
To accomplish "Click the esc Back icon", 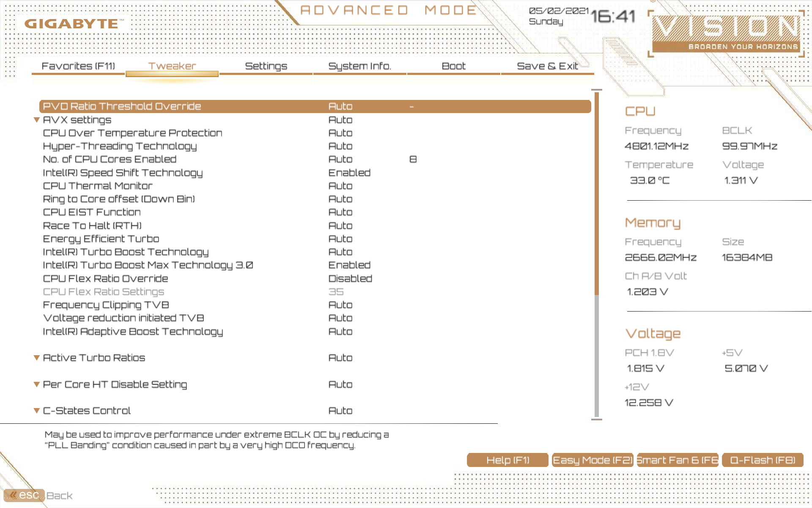I will pyautogui.click(x=25, y=495).
